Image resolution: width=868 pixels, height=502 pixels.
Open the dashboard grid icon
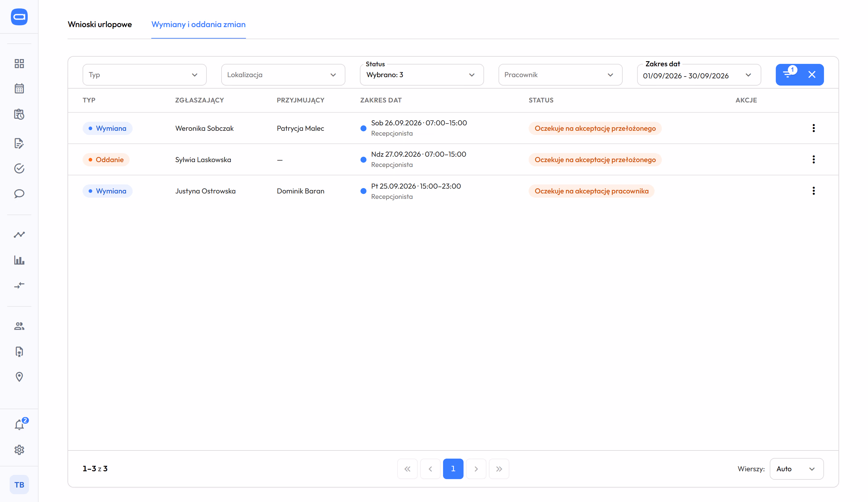pyautogui.click(x=19, y=63)
